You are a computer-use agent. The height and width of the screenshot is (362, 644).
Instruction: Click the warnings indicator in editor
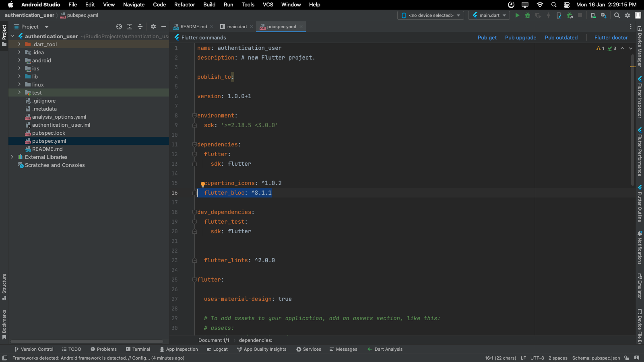(x=600, y=48)
